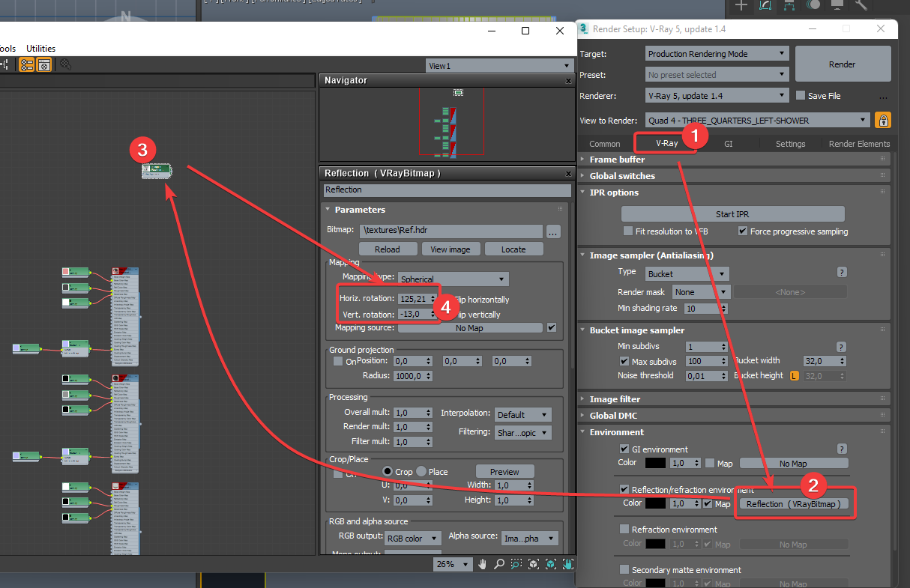Toggle the view lock icon beside View to Render
Image resolution: width=910 pixels, height=588 pixels.
tap(884, 120)
